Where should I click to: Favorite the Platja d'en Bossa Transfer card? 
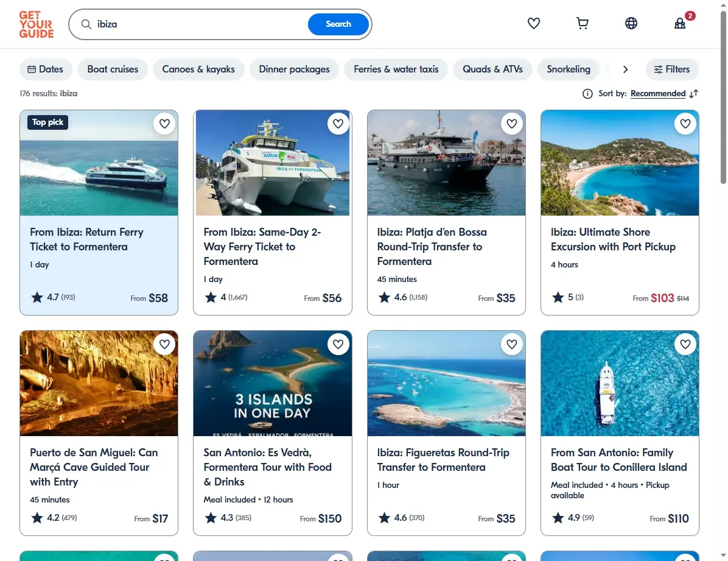pos(512,124)
